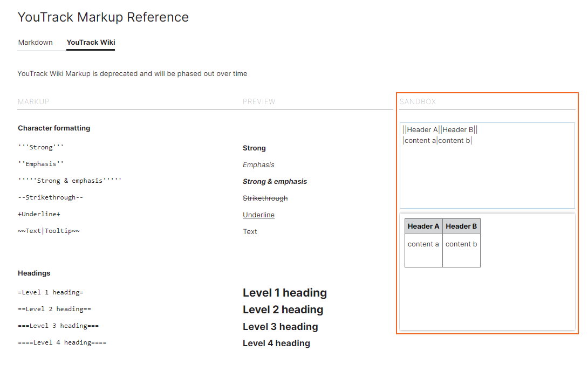
Task: Click the 'Level 4 heading' preview
Action: [276, 343]
